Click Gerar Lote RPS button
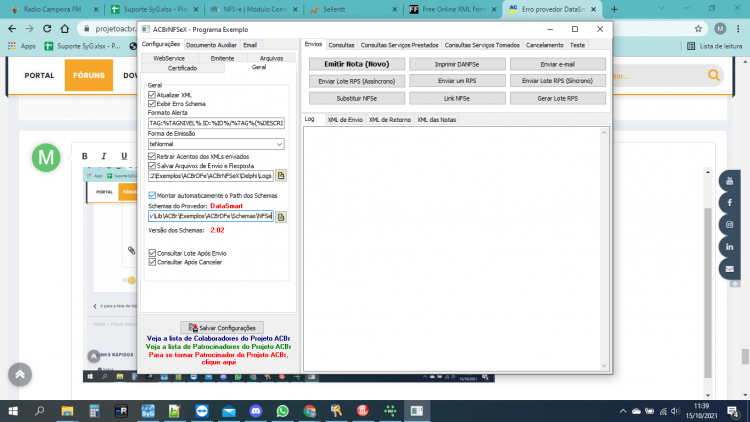750x422 pixels. click(x=557, y=98)
